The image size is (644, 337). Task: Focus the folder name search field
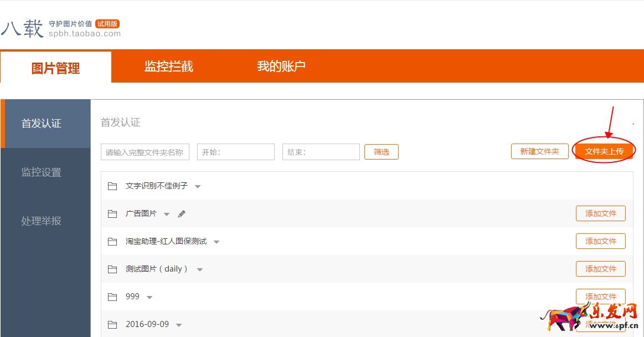point(145,152)
